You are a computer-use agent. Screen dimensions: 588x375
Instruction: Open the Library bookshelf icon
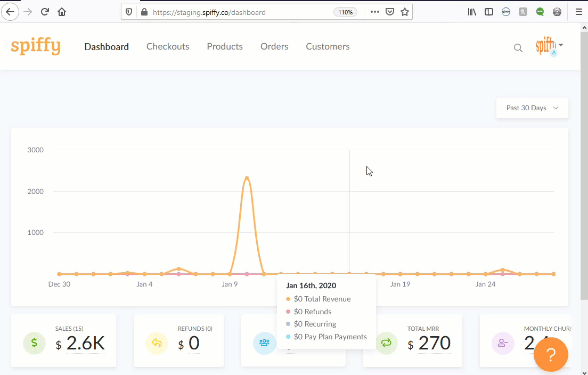point(472,12)
